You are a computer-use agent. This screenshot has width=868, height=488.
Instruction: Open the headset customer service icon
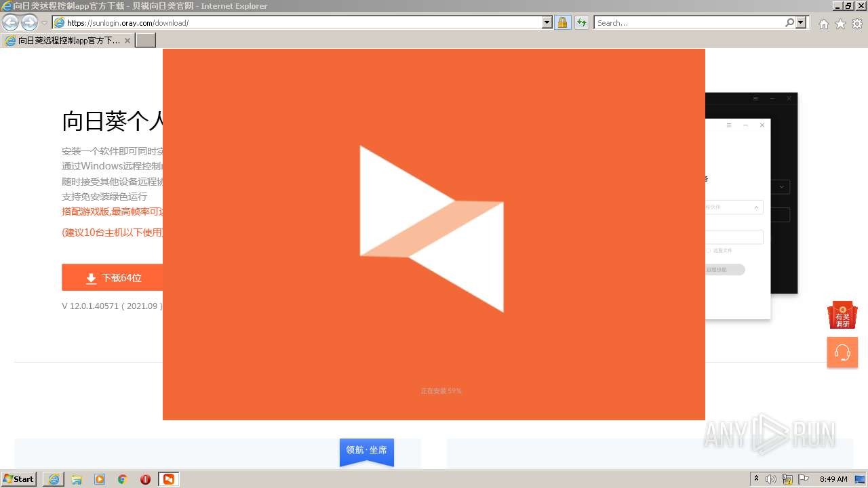[x=842, y=352]
